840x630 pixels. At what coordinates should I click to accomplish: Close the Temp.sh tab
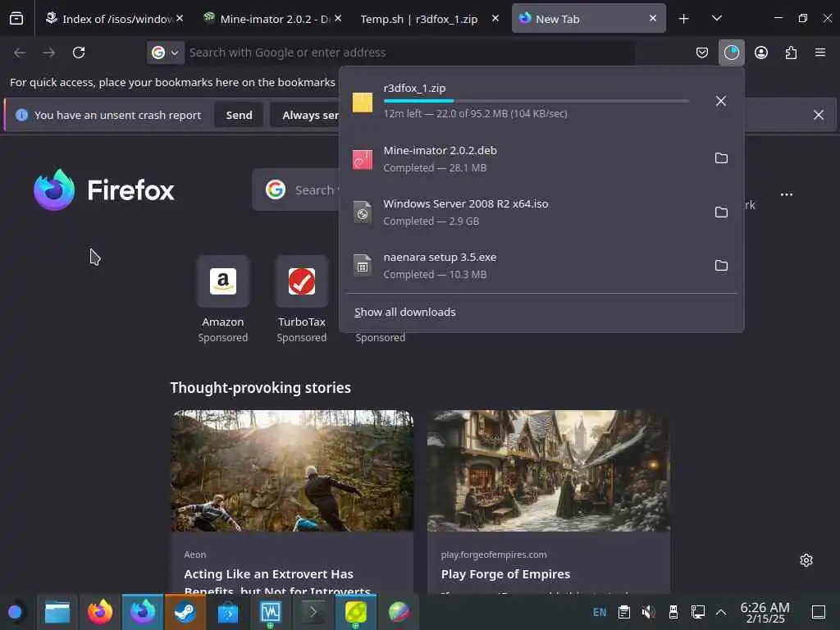(495, 19)
